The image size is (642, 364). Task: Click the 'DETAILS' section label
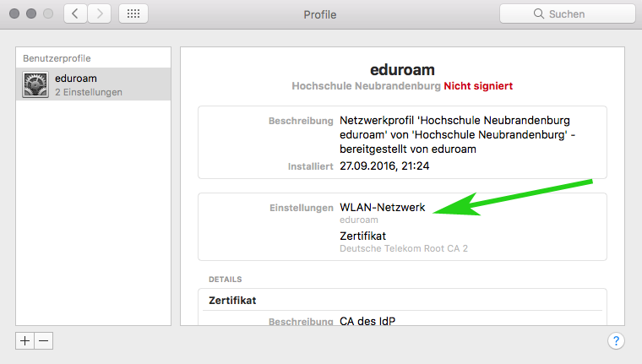coord(226,280)
